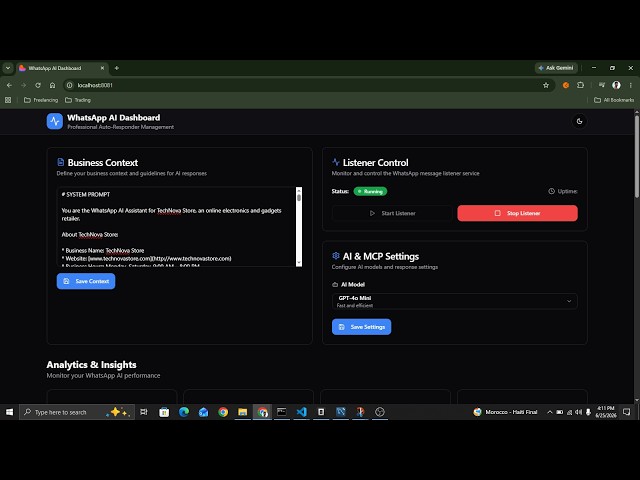Click the orange extension icon in toolbar
Viewport: 640px width, 480px height.
click(x=566, y=85)
